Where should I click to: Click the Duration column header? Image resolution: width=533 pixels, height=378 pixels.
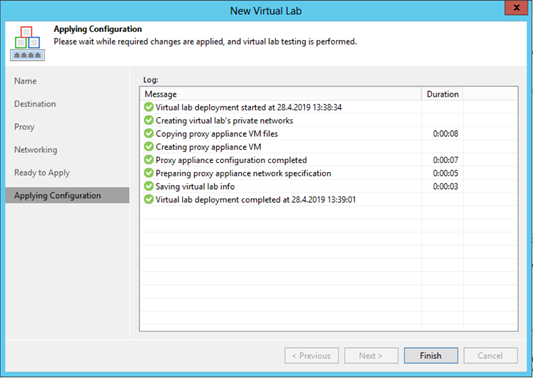coord(442,94)
